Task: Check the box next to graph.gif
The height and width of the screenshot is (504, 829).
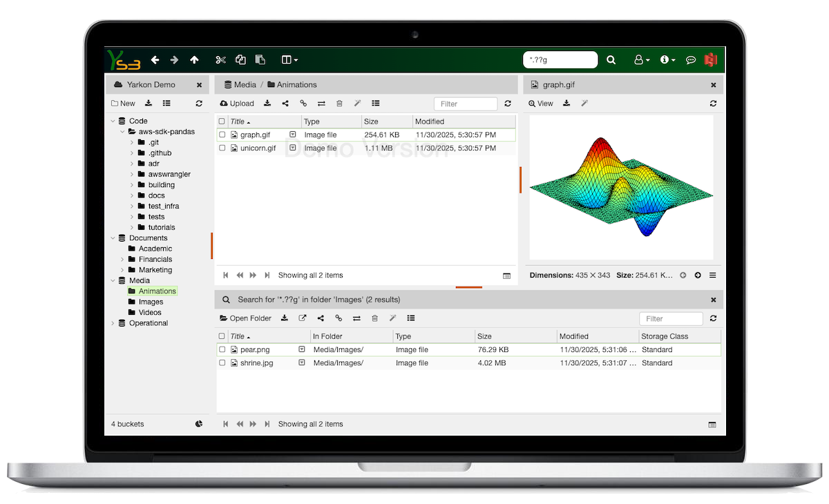Action: point(222,135)
